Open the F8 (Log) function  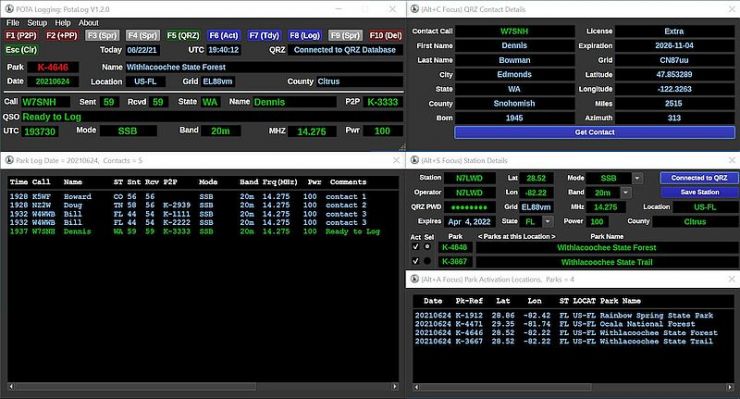point(305,35)
